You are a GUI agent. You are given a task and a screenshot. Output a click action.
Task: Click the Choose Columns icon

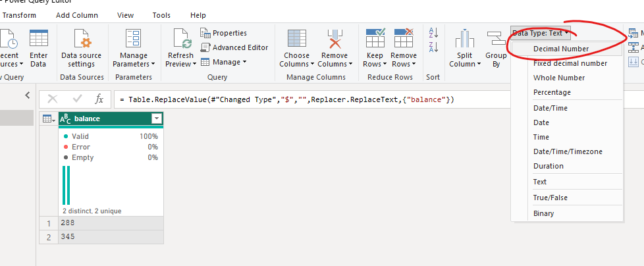pos(296,39)
